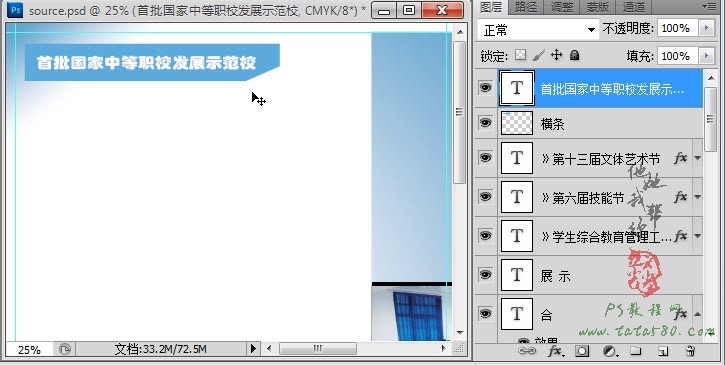Image resolution: width=725 pixels, height=365 pixels.
Task: Click the layers panel scroll up arrow
Action: pos(710,78)
